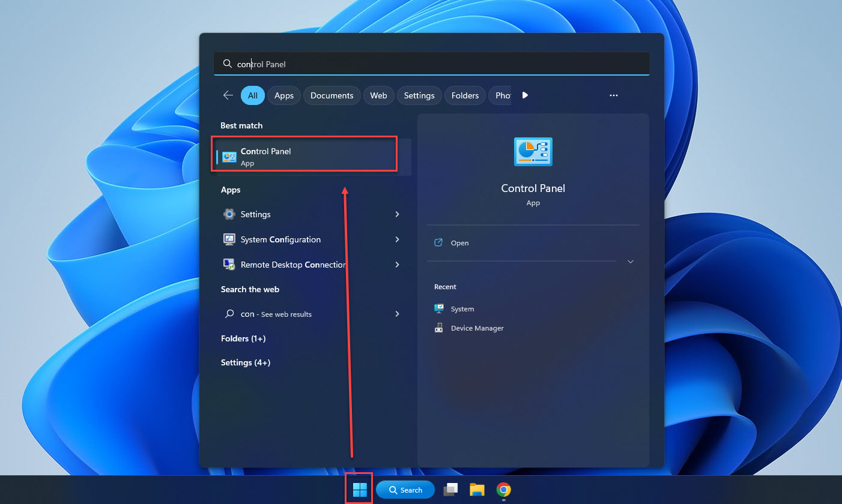Switch to the Settings filter tab
The height and width of the screenshot is (504, 842).
[419, 95]
